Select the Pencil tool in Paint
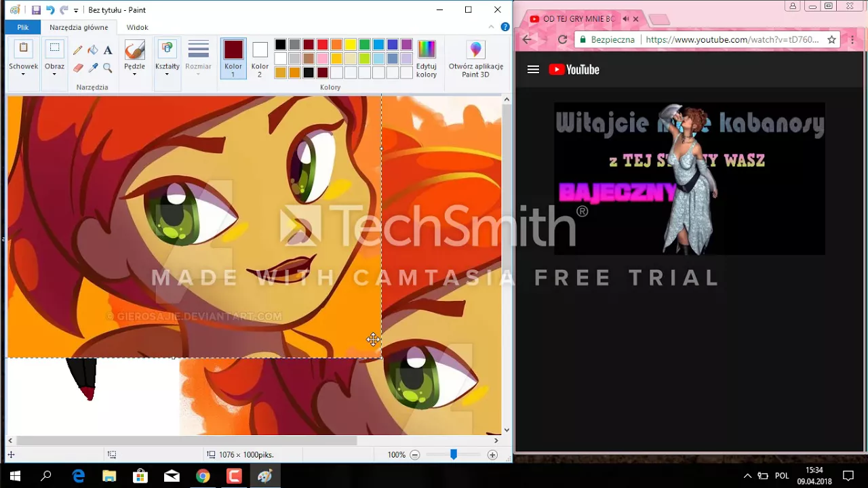This screenshot has height=488, width=868. [x=78, y=50]
